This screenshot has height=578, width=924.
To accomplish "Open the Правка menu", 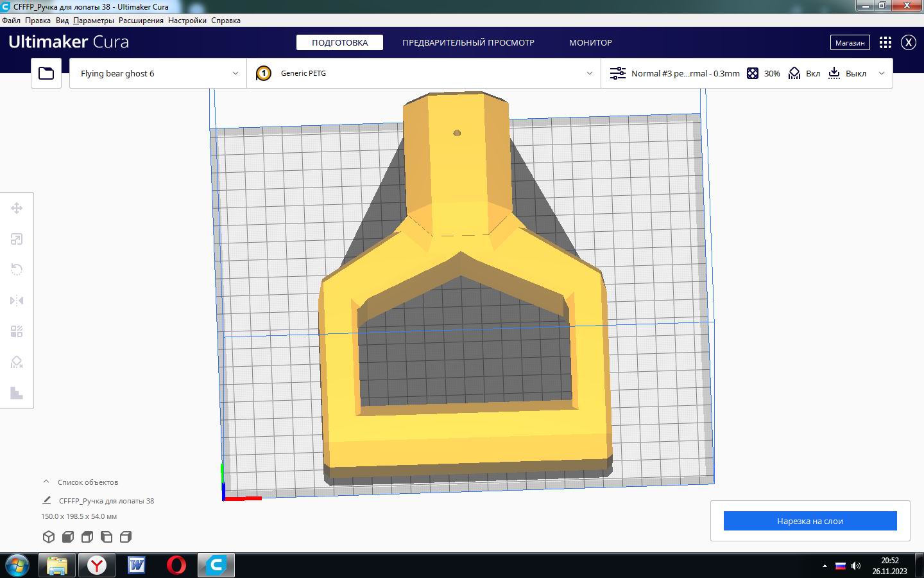I will coord(38,21).
